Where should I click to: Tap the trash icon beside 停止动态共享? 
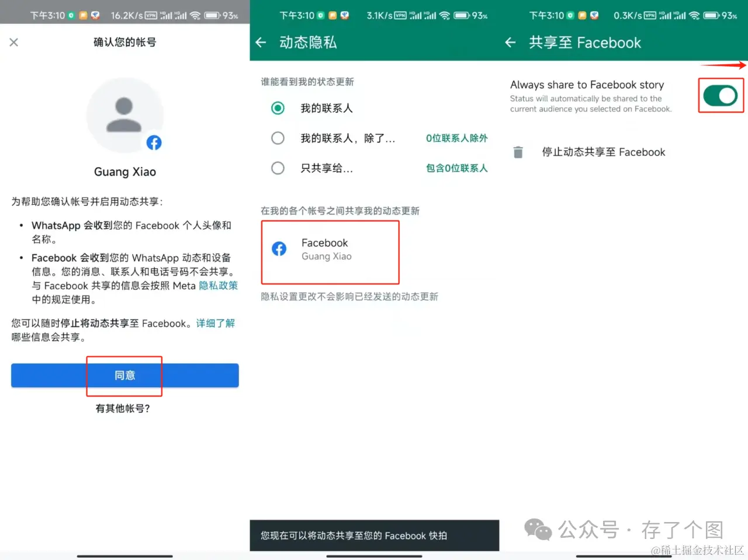[518, 152]
